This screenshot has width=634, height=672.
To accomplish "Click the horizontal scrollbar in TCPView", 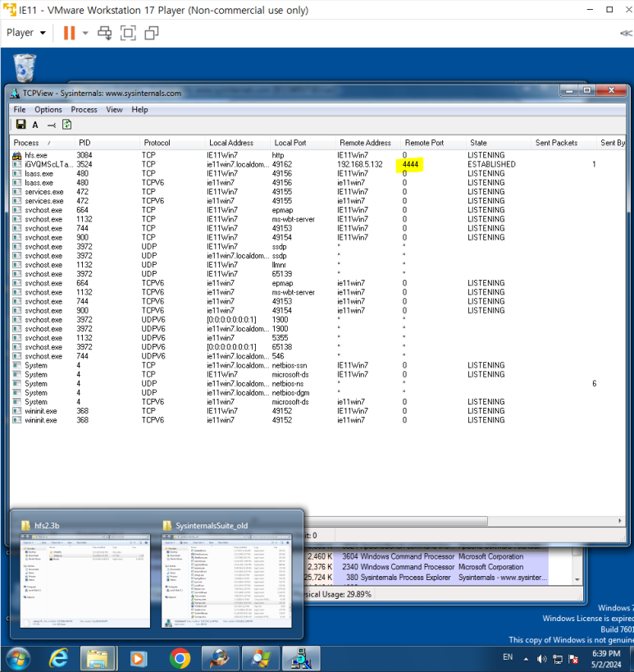I will pos(396,521).
